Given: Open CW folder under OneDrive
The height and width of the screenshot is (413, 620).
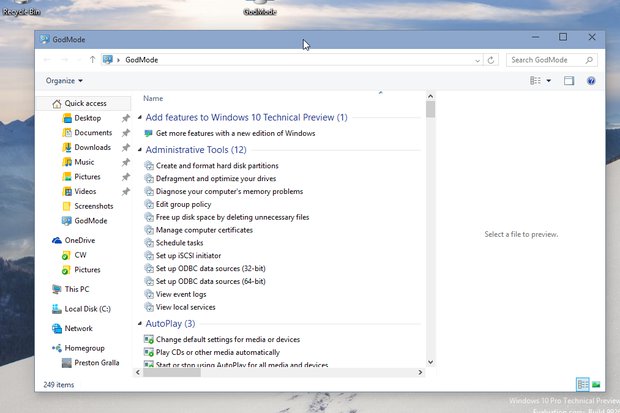Looking at the screenshot, I should click(80, 255).
